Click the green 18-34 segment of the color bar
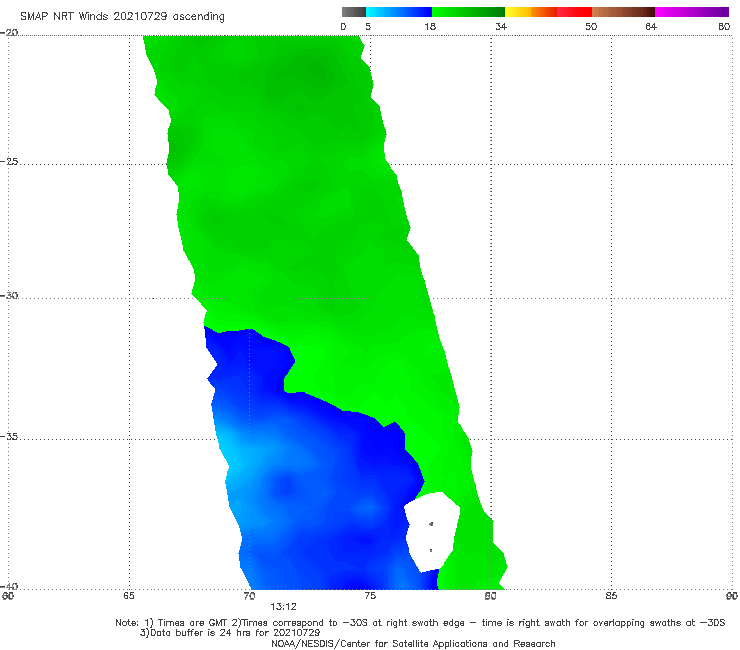Screen dimensions: 740x650 [468, 12]
